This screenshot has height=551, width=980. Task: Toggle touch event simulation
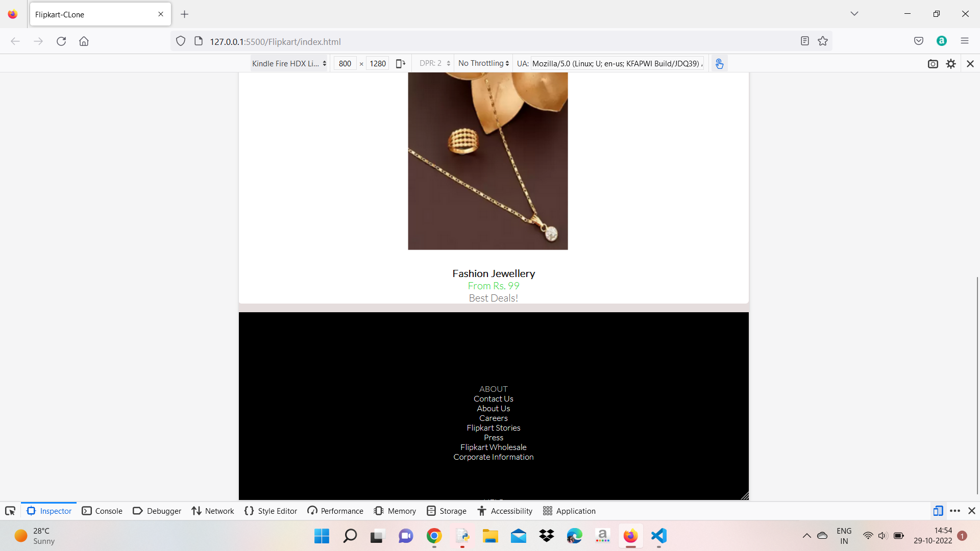720,63
